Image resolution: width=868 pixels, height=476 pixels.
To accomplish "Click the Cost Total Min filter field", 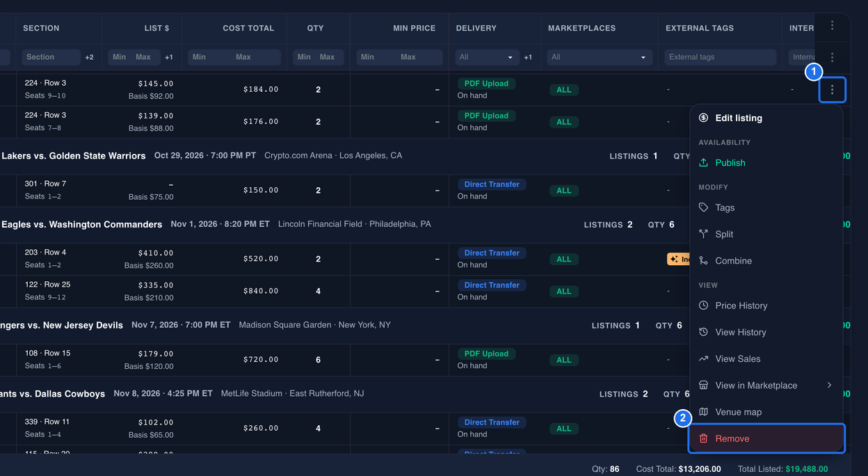I will click(x=209, y=57).
